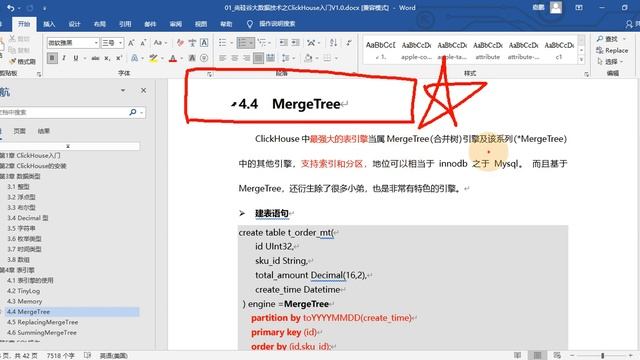
Task: Toggle underline formatting
Action: pos(76,58)
